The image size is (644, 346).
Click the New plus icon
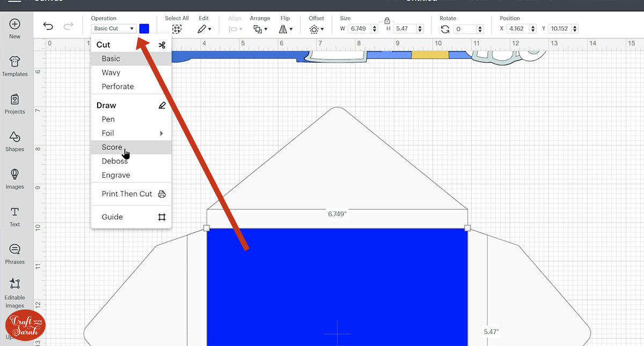pyautogui.click(x=15, y=25)
